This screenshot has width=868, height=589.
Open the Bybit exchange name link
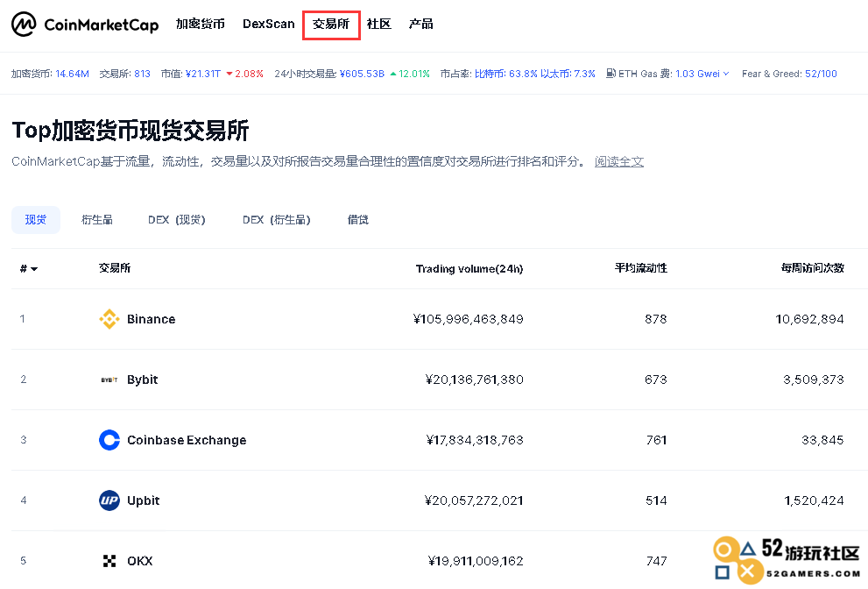pyautogui.click(x=142, y=380)
